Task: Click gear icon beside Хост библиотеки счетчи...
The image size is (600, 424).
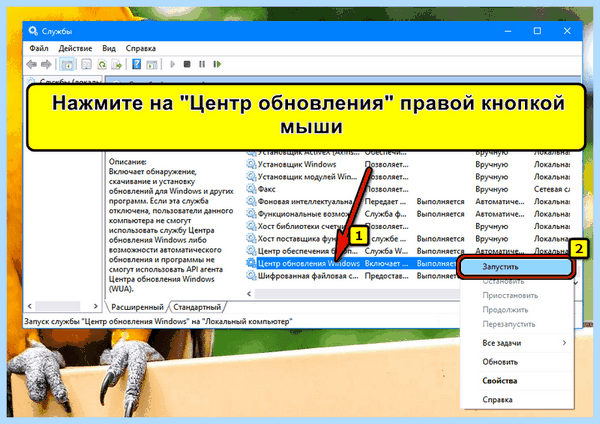Action: click(251, 226)
